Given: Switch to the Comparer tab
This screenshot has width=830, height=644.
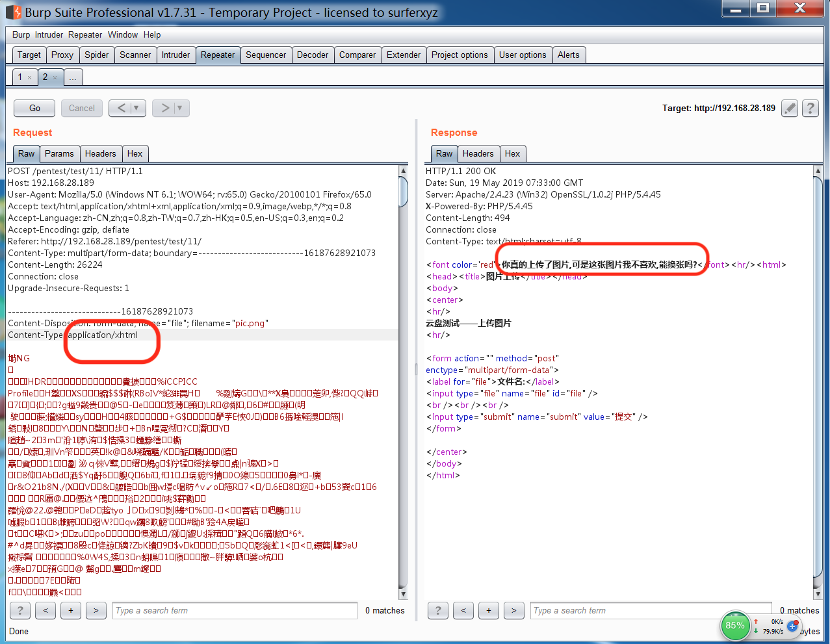Looking at the screenshot, I should click(357, 55).
